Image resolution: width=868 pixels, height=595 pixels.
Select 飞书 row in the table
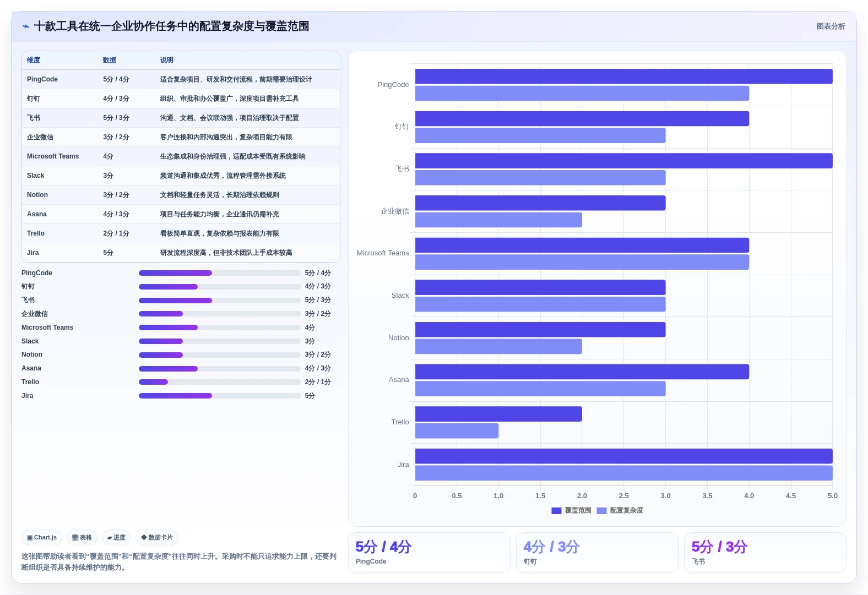(181, 118)
